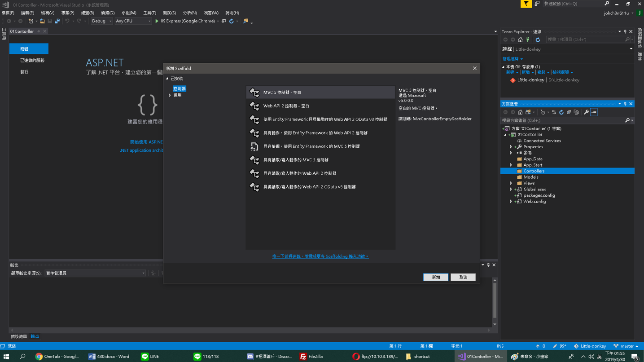Refresh Team Explorer
The width and height of the screenshot is (644, 362).
tap(538, 40)
